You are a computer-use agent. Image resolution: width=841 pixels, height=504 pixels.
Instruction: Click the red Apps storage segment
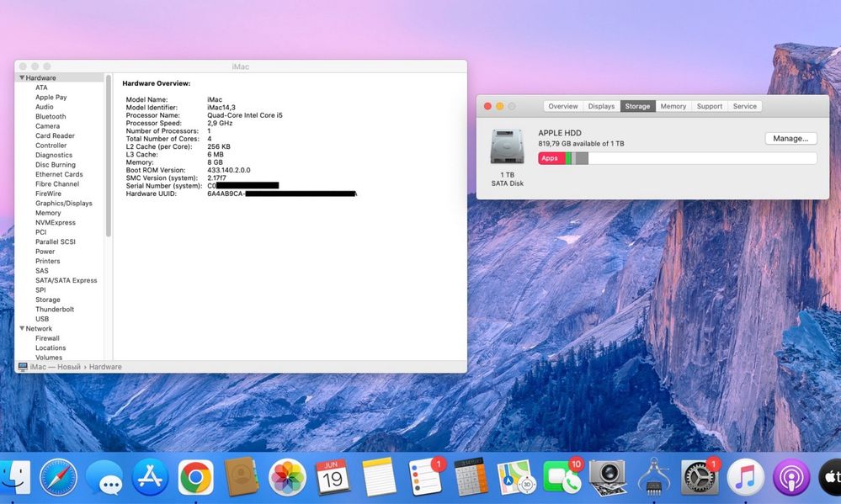pyautogui.click(x=552, y=158)
